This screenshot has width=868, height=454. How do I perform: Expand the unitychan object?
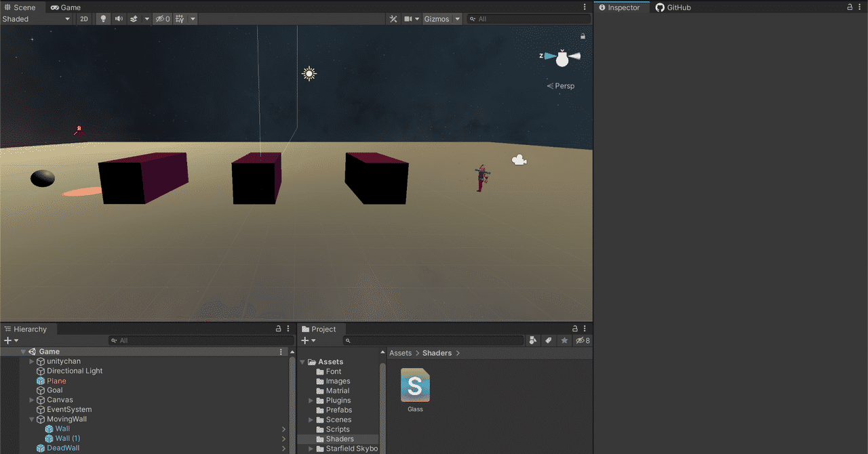tap(31, 362)
